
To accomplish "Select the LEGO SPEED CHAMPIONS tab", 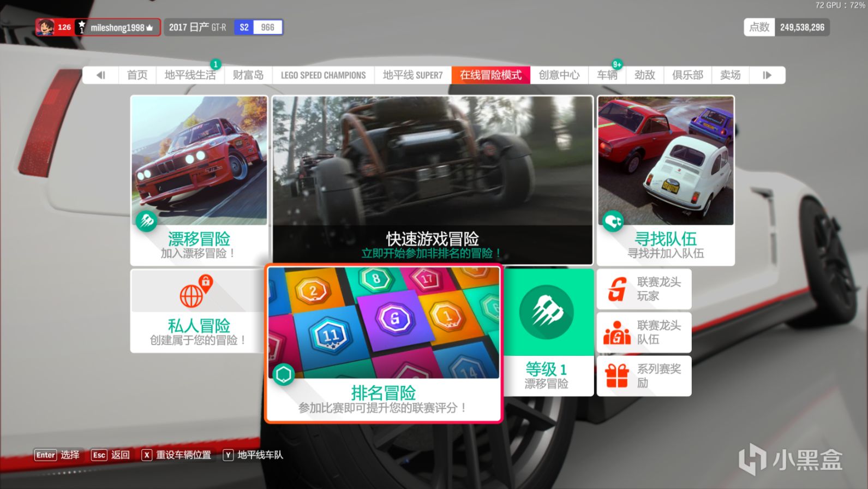I will pyautogui.click(x=324, y=75).
